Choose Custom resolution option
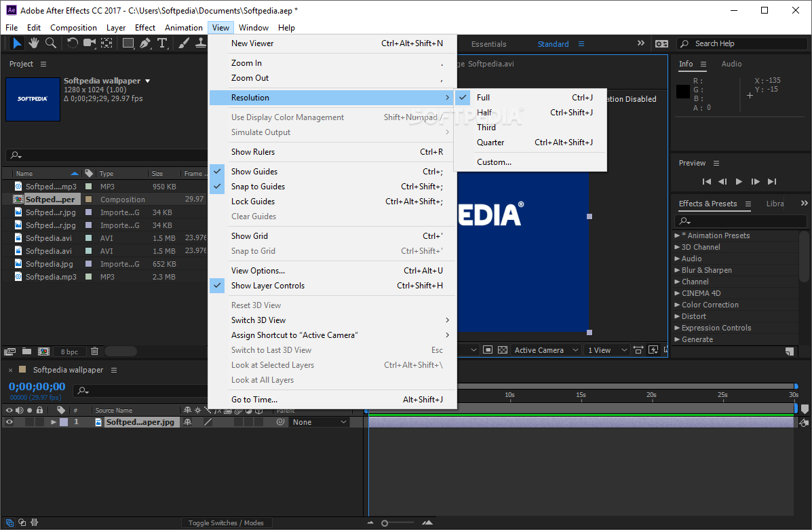 tap(530, 162)
